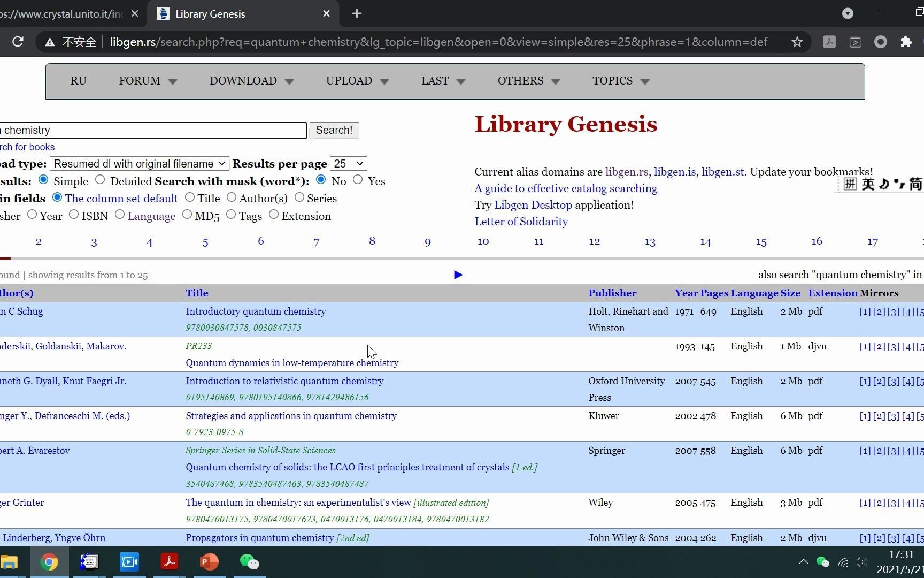Click the PDF extension icon in toolbar
This screenshot has height=578, width=924.
pyautogui.click(x=829, y=42)
